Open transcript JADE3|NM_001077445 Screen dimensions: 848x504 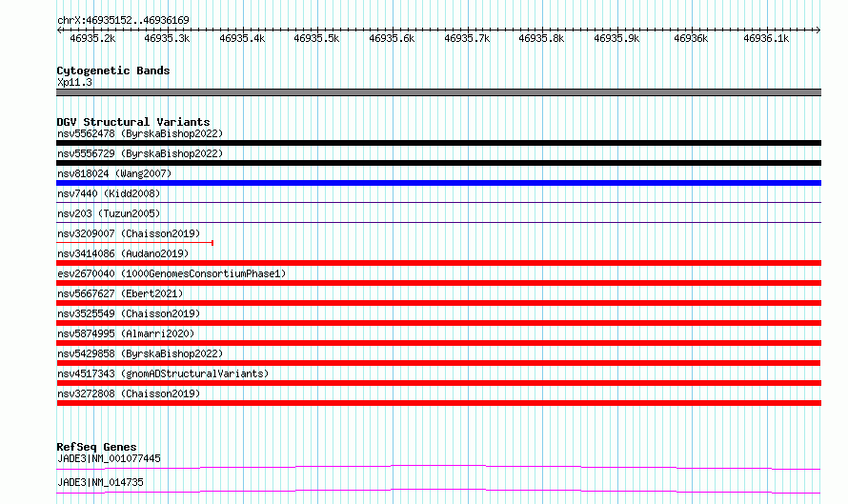click(109, 458)
